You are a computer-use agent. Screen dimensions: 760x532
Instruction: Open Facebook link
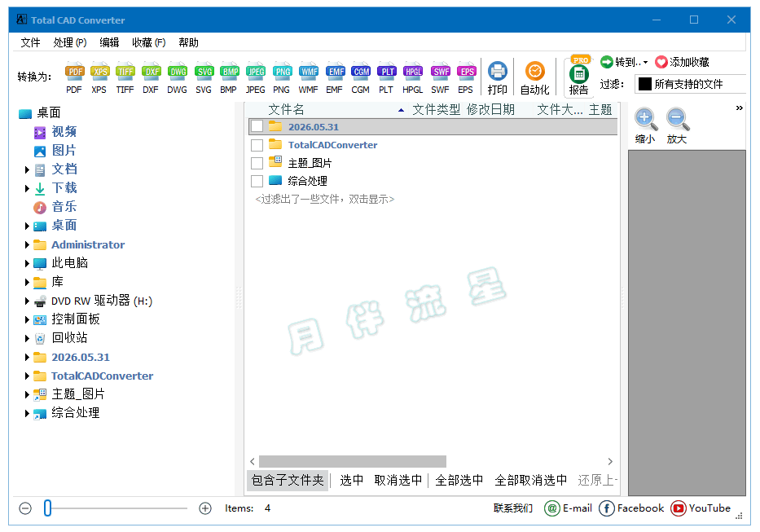[x=632, y=508]
